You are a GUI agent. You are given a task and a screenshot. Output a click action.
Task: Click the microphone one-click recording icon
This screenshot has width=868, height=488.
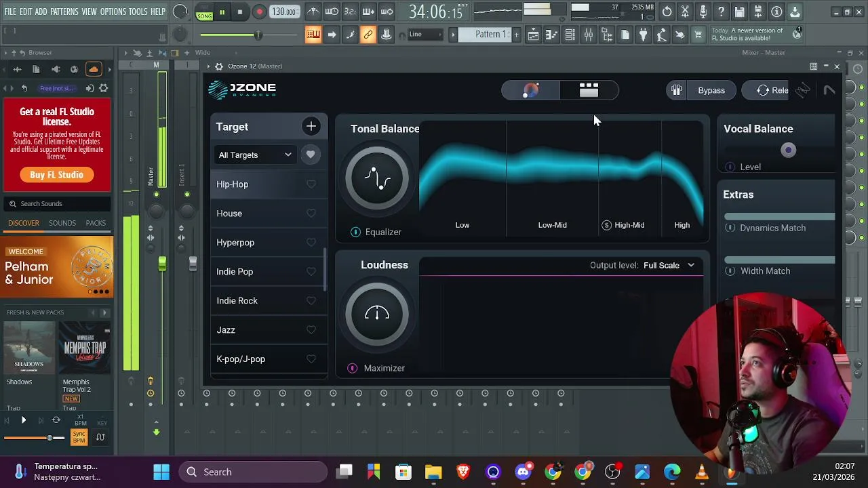(x=703, y=12)
